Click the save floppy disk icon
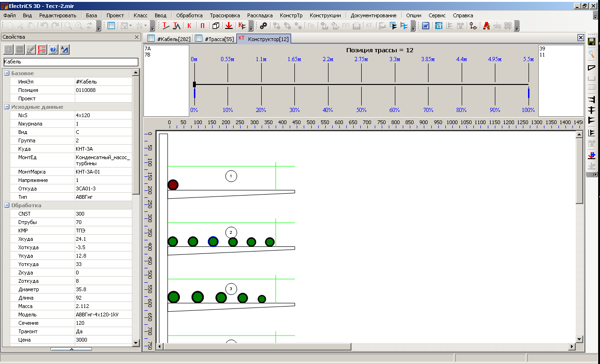The width and height of the screenshot is (600, 364). tap(592, 42)
